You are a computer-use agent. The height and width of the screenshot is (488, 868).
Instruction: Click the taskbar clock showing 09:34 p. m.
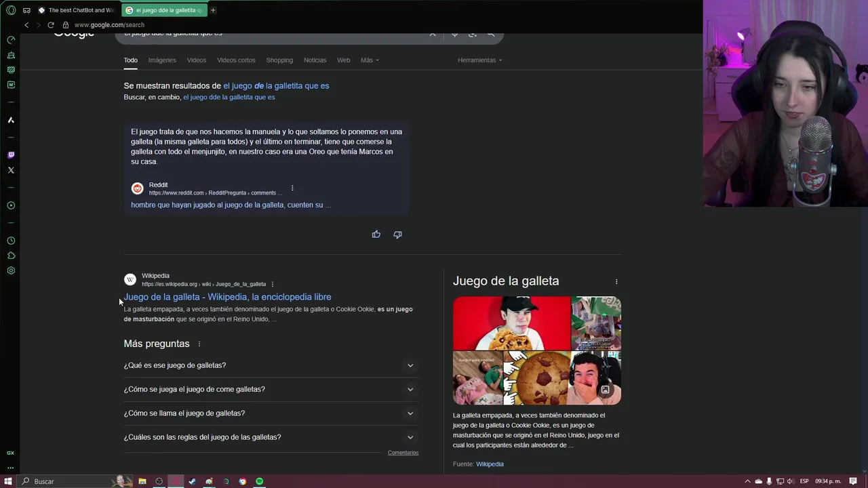(x=828, y=481)
